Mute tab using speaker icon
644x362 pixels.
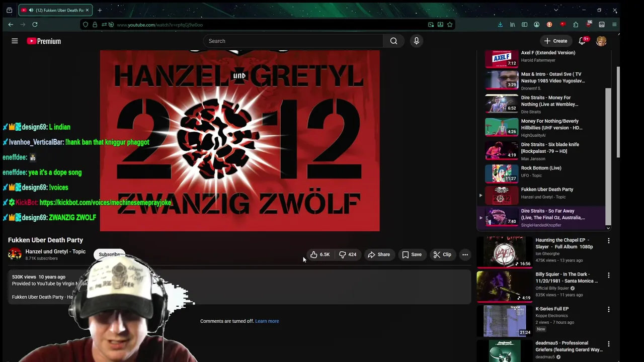(x=31, y=10)
